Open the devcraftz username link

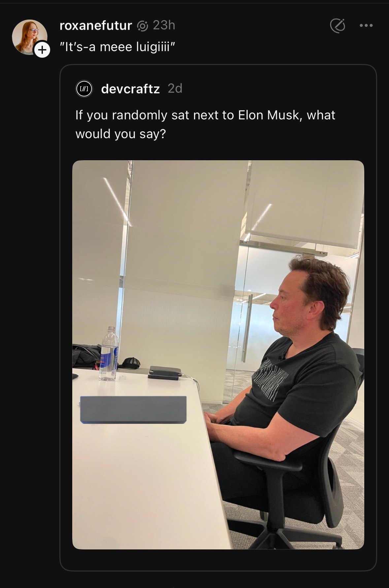(x=130, y=89)
